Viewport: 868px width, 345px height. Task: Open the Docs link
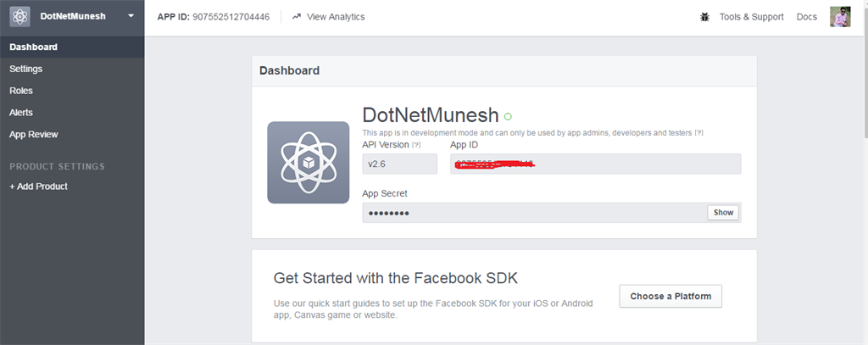(x=807, y=17)
